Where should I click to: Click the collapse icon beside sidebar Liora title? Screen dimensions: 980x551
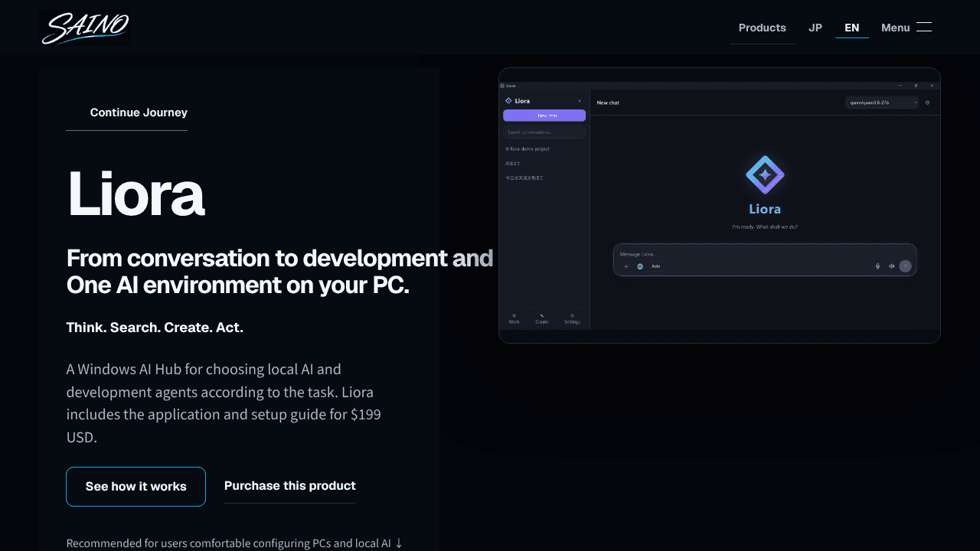coord(579,101)
